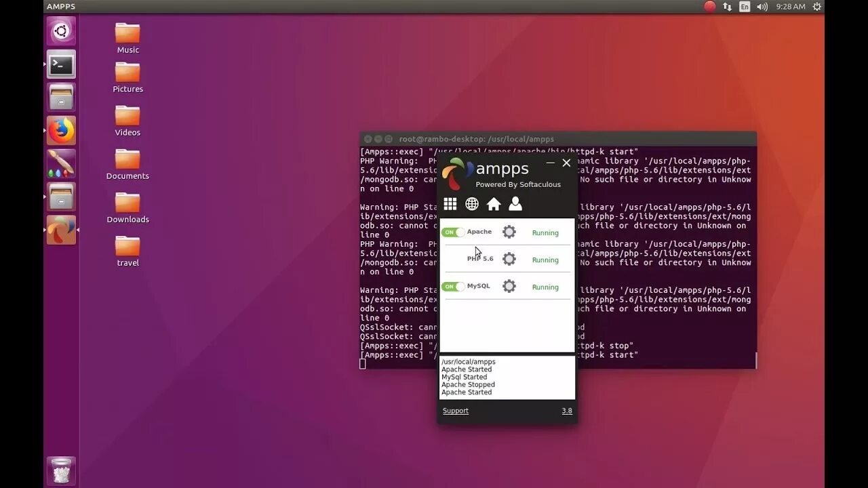Select the Videos desktop folder
This screenshot has height=488, width=868.
tap(127, 121)
